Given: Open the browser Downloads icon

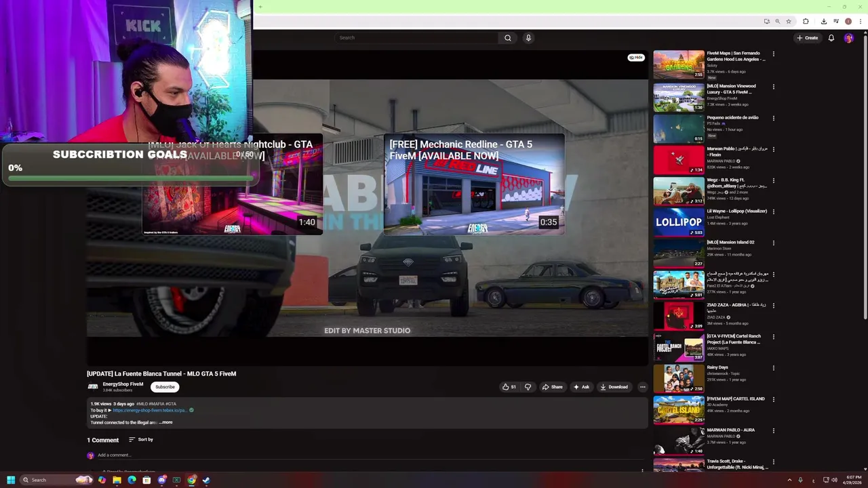Looking at the screenshot, I should click(824, 22).
